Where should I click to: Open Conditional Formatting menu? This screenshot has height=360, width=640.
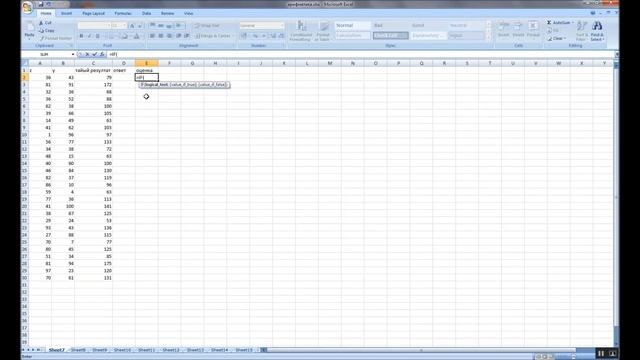[301, 31]
